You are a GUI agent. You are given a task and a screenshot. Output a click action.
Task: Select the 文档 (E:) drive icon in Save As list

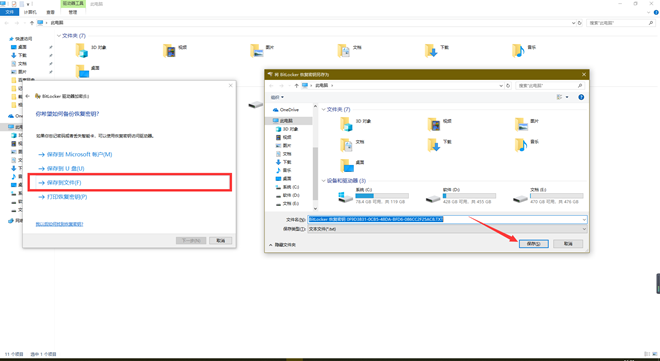pyautogui.click(x=520, y=198)
